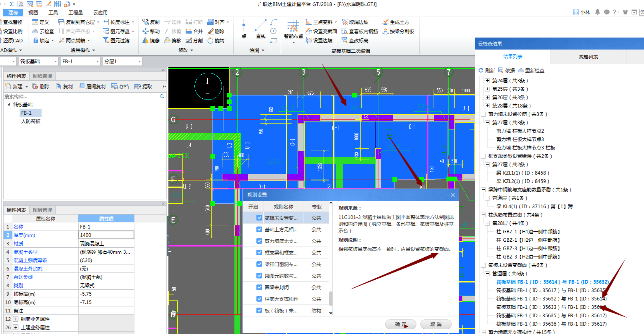Open the FB-1 component dropdown
This screenshot has height=334, width=644.
[x=98, y=62]
